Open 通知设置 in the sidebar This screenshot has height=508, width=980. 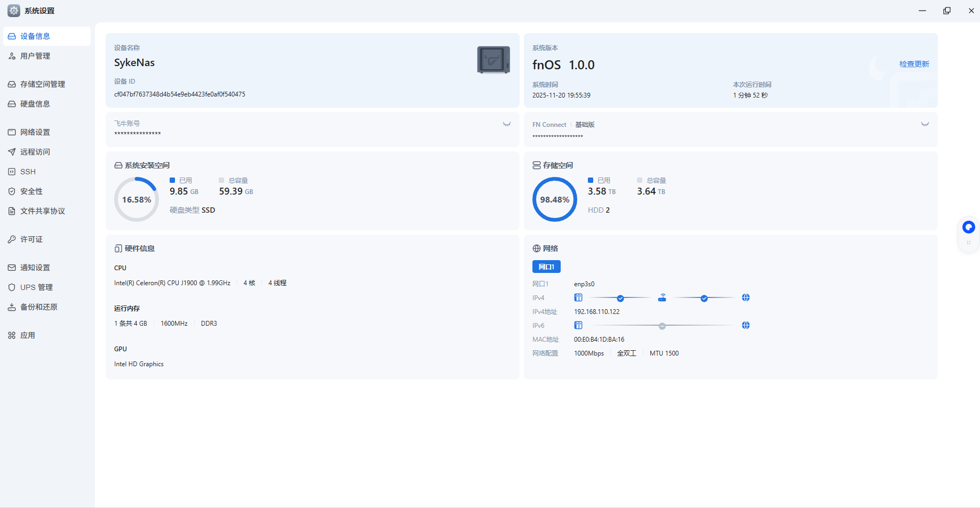click(47, 268)
